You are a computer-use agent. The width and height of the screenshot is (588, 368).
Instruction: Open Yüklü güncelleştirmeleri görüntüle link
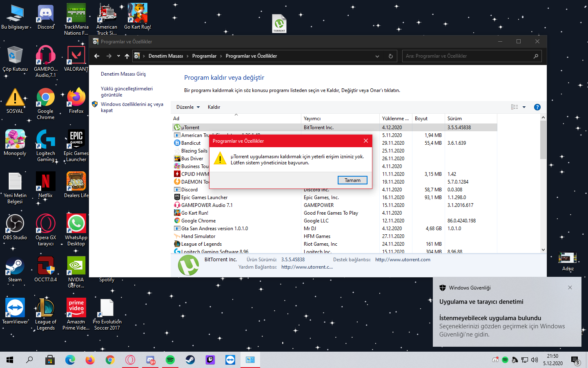click(x=127, y=92)
